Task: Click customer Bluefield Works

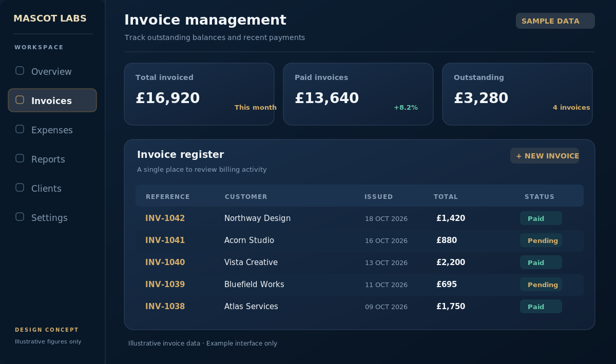Action: point(254,285)
